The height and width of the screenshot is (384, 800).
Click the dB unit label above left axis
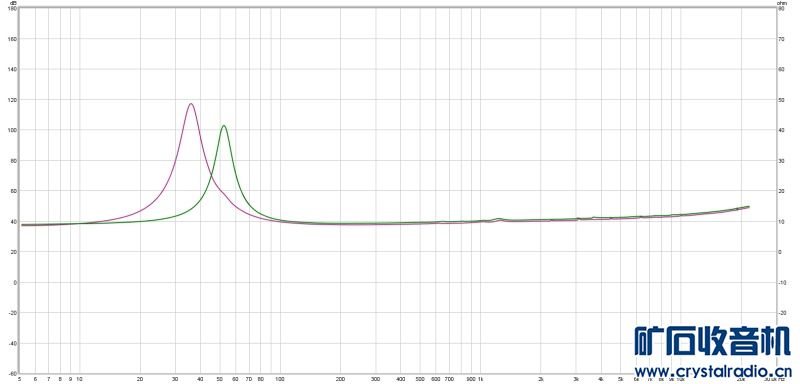click(14, 3)
